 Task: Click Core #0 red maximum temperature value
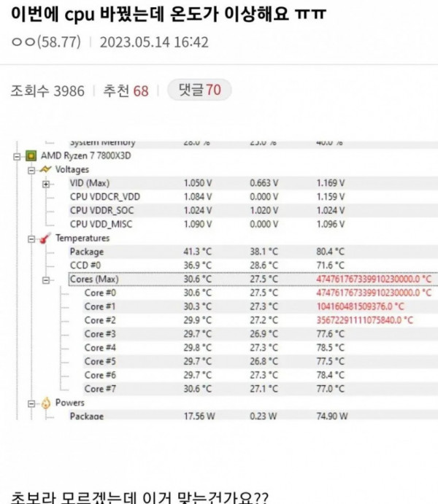coord(374,292)
